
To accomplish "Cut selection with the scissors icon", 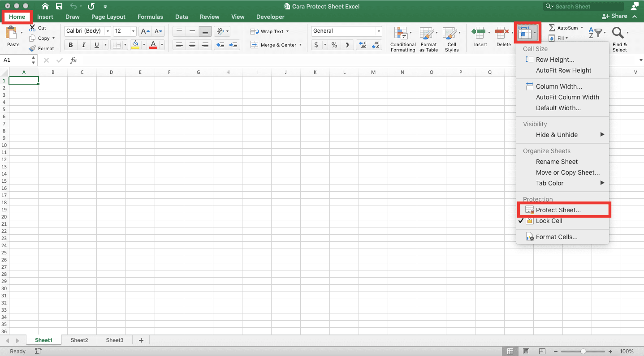I will click(x=32, y=28).
